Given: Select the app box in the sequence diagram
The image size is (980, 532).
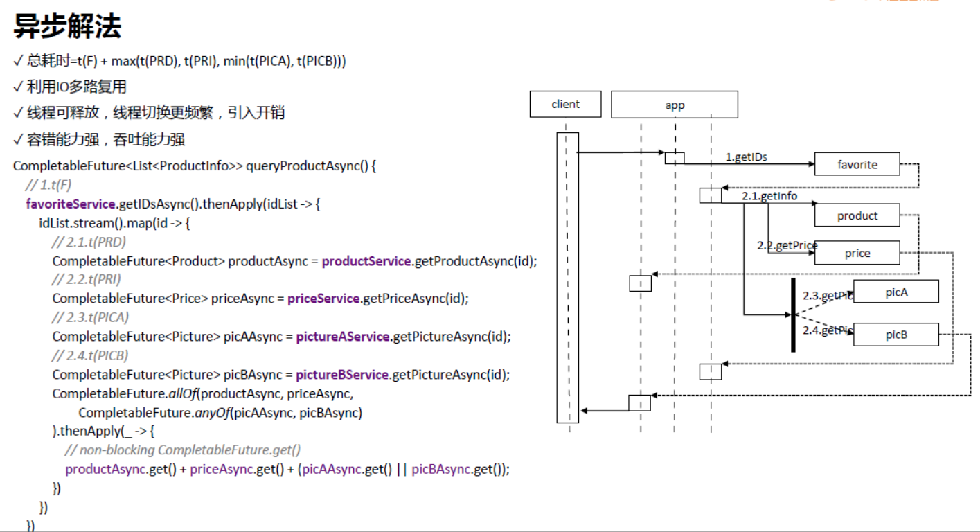Looking at the screenshot, I should click(x=674, y=104).
